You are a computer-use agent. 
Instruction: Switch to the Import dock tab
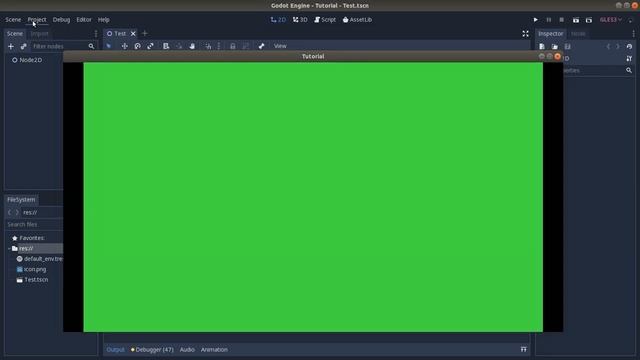(x=39, y=33)
